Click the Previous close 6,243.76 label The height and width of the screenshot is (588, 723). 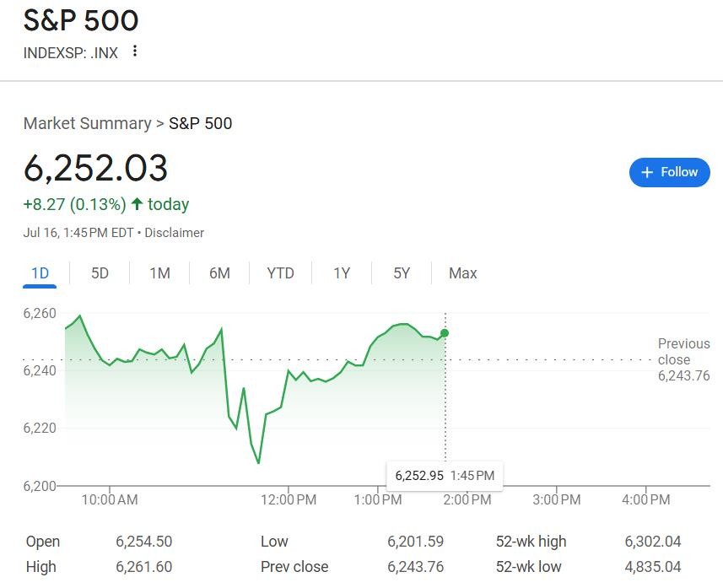click(684, 359)
